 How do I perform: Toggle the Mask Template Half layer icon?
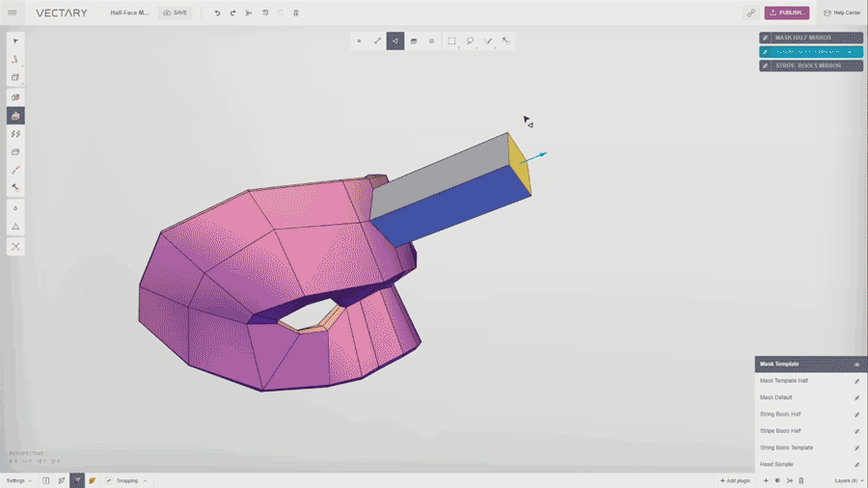856,381
